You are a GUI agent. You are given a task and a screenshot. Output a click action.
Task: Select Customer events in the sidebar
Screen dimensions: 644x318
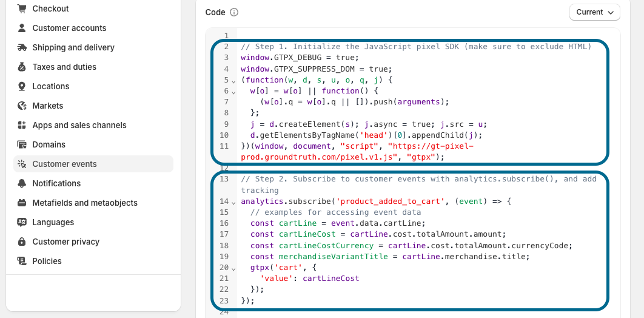click(x=64, y=164)
